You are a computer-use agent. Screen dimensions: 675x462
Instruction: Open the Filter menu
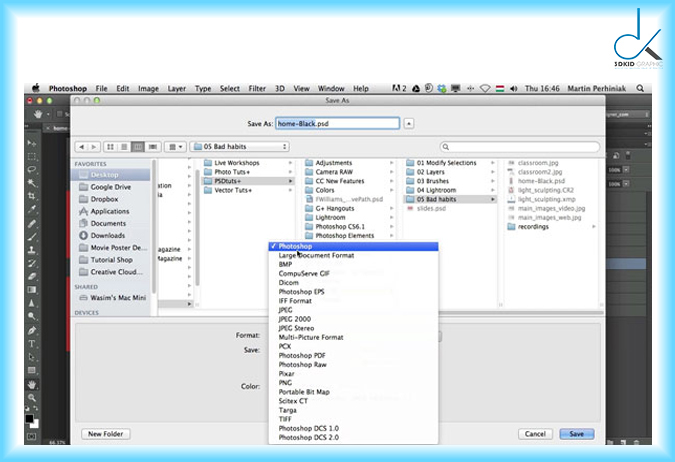click(x=257, y=88)
